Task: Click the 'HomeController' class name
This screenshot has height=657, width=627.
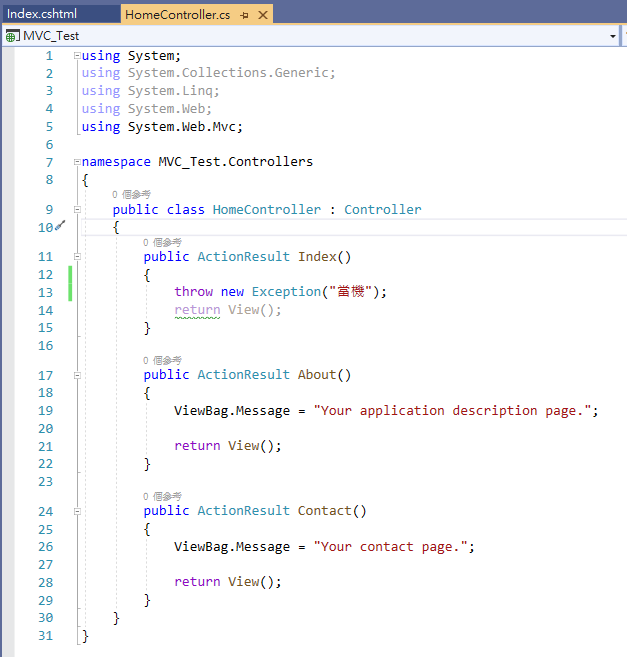Action: point(267,210)
